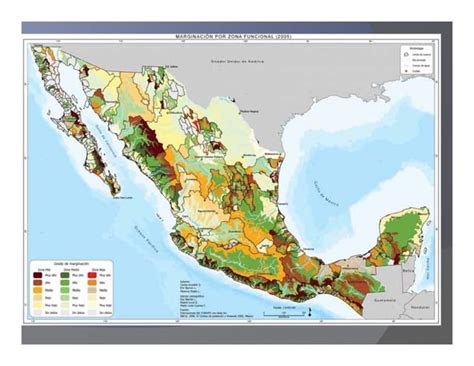Viewport: 474px width, 366px height.
Task: Select Zona Baja 'Alto' orange-brown swatch
Action: 92,283
